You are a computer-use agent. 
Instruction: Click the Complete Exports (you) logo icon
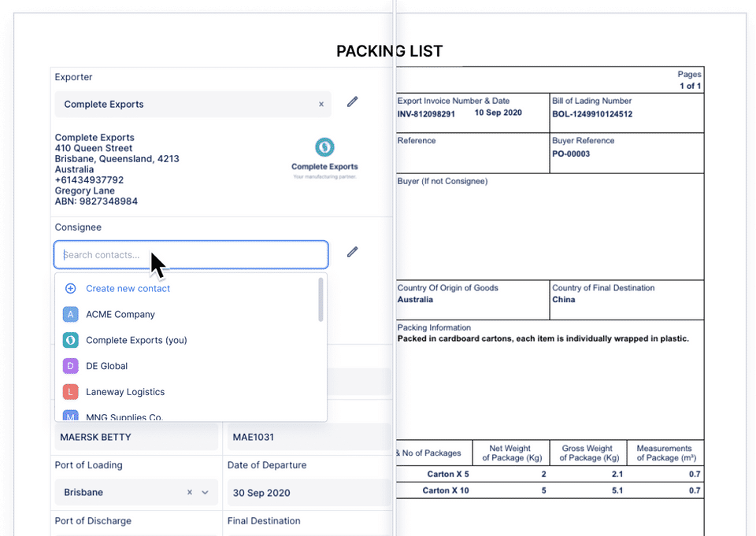tap(71, 340)
